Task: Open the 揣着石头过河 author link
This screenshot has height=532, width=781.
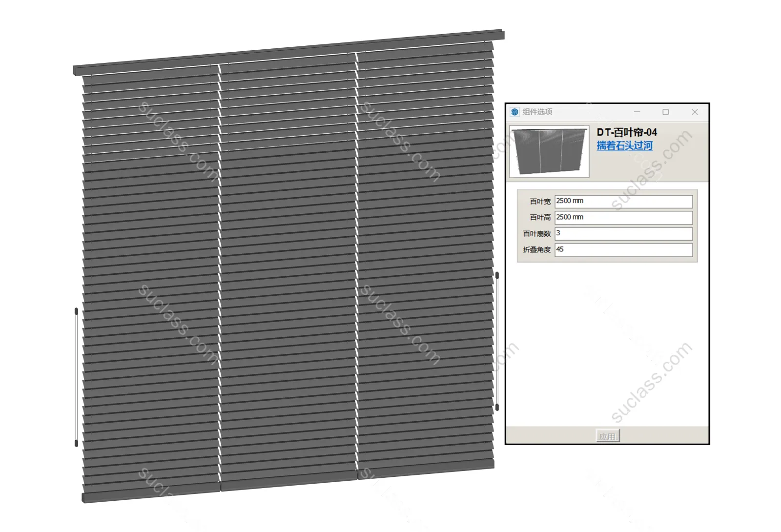Action: coord(624,145)
